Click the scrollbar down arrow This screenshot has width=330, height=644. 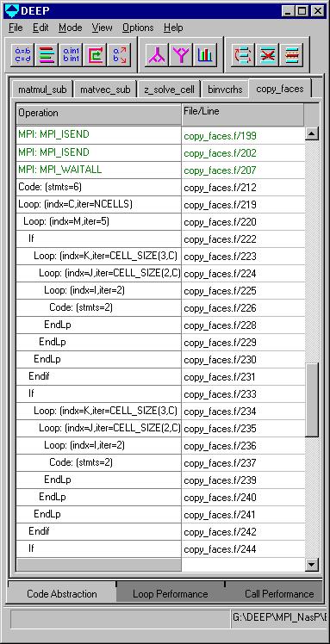tap(312, 565)
